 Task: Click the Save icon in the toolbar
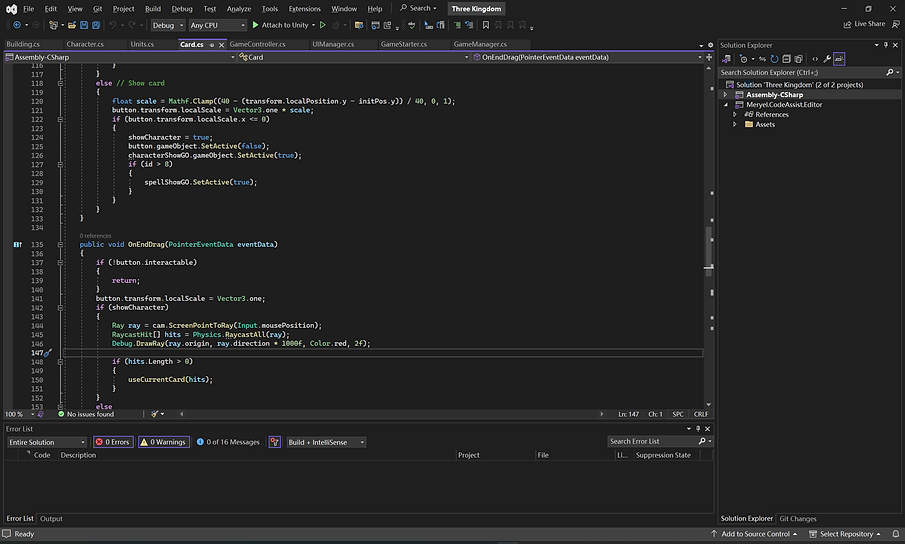point(84,25)
